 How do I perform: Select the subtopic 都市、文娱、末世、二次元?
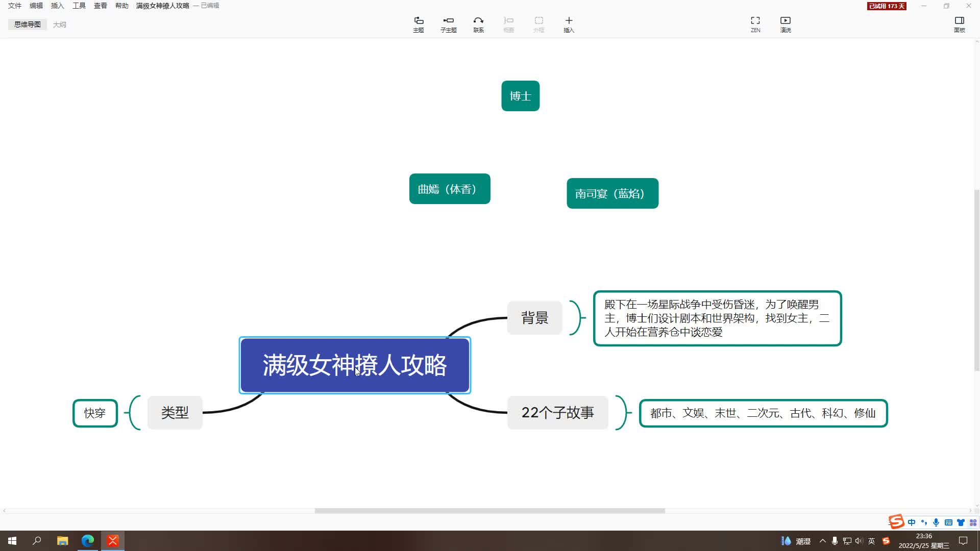(763, 413)
